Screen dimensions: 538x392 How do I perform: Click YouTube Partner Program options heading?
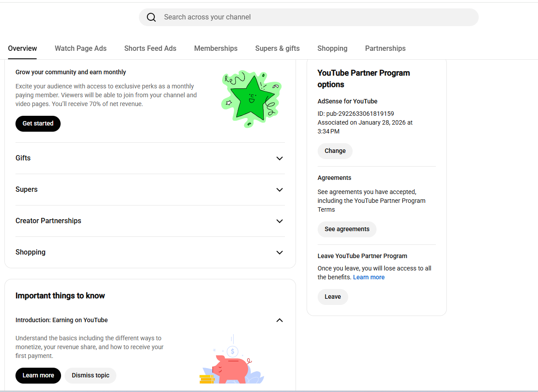pos(364,79)
